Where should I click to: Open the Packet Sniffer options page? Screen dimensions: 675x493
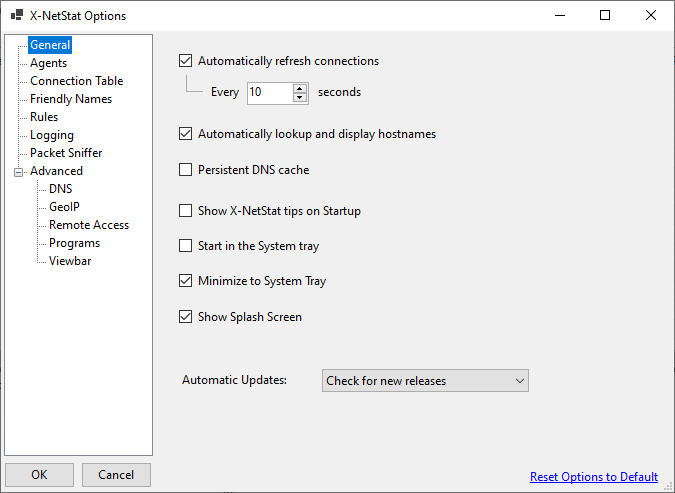tap(66, 153)
